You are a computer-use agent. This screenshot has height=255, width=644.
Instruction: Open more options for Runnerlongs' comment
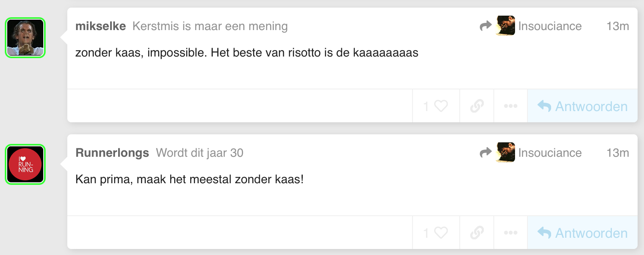click(x=511, y=233)
